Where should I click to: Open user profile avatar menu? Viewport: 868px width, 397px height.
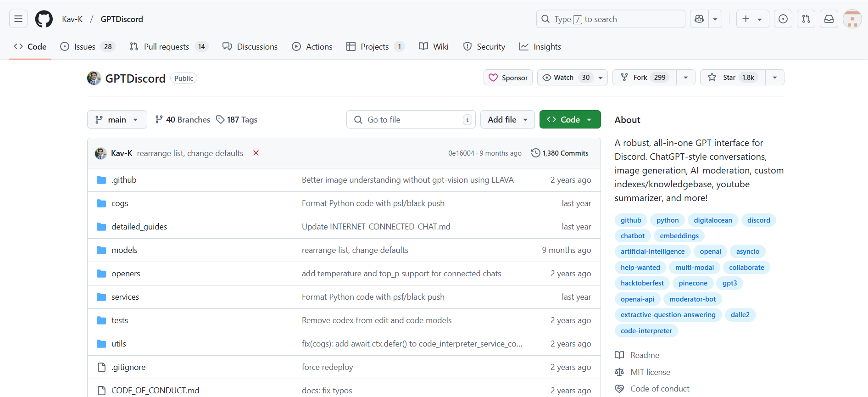point(852,19)
